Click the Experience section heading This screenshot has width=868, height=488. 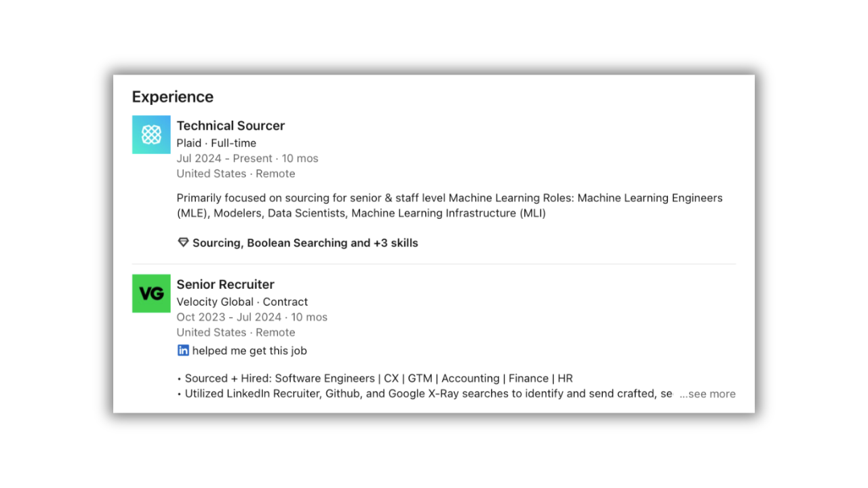172,97
